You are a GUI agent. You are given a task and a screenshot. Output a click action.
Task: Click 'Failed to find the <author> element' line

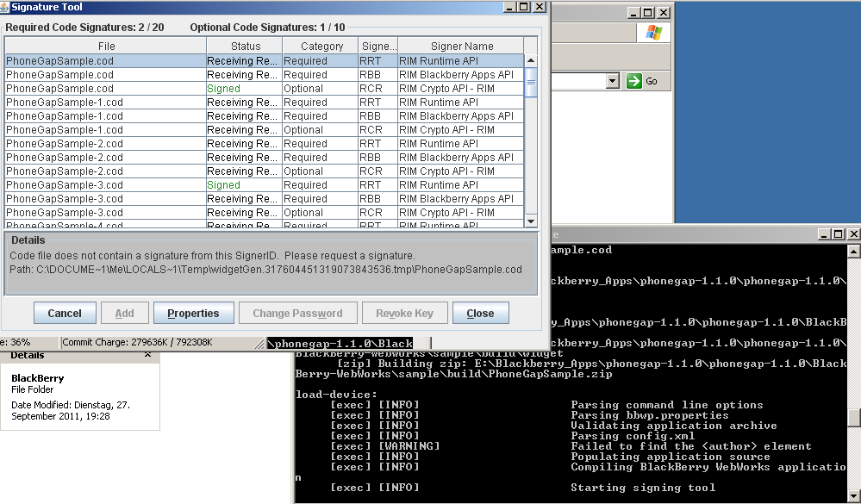690,445
